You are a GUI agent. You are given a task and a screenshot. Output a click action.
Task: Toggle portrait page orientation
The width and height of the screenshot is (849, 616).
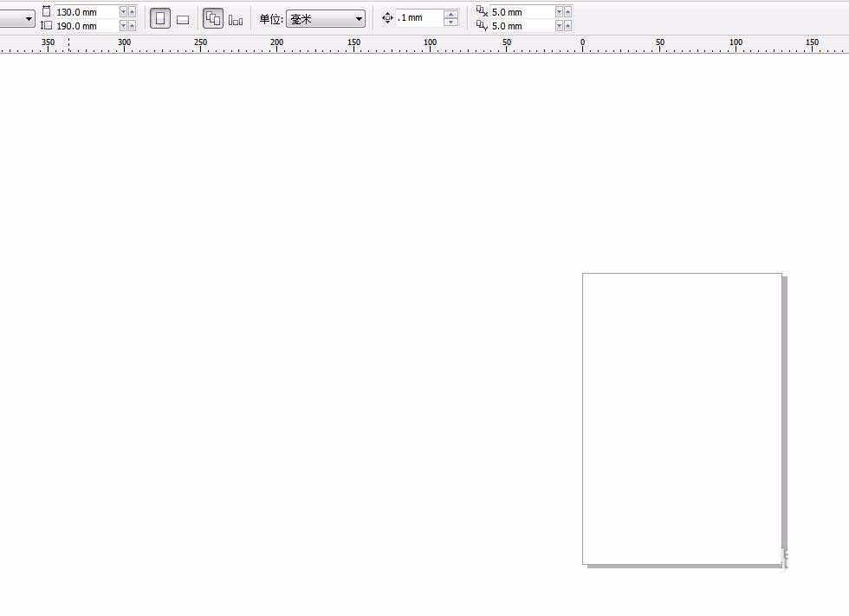[x=161, y=17]
